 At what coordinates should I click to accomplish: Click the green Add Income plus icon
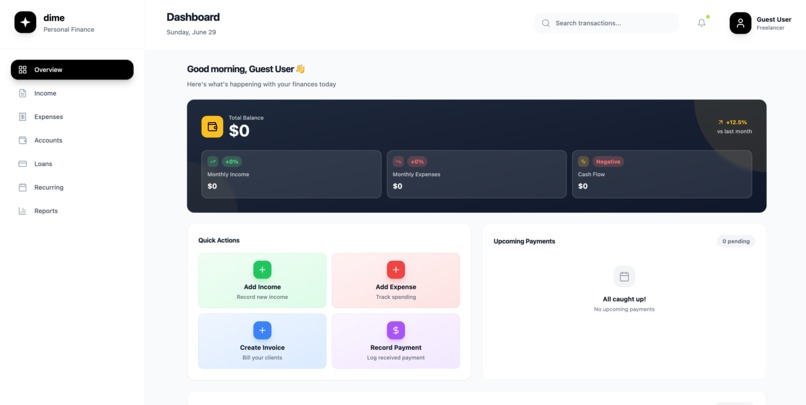click(262, 270)
